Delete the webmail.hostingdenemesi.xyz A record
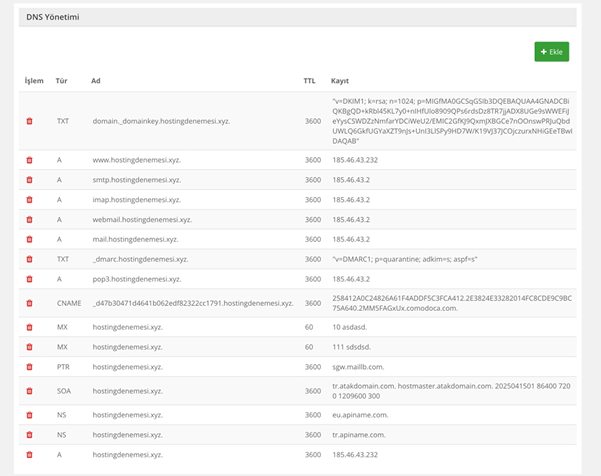 [x=29, y=220]
